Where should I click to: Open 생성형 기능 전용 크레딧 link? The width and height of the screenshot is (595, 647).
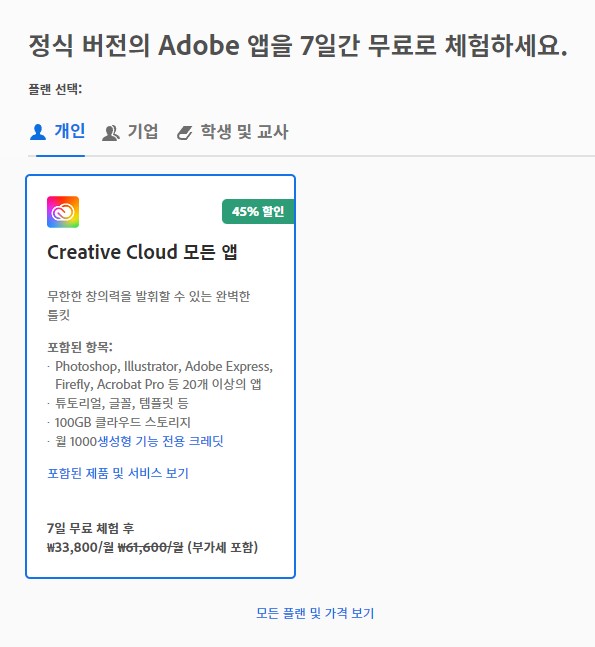(x=162, y=441)
